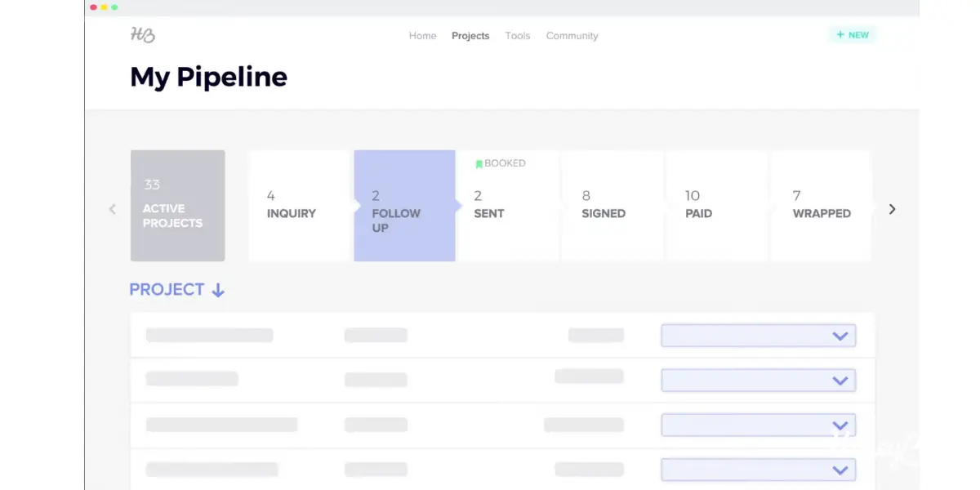This screenshot has height=490, width=980.
Task: Select the 7 Wrapped stage
Action: point(821,206)
